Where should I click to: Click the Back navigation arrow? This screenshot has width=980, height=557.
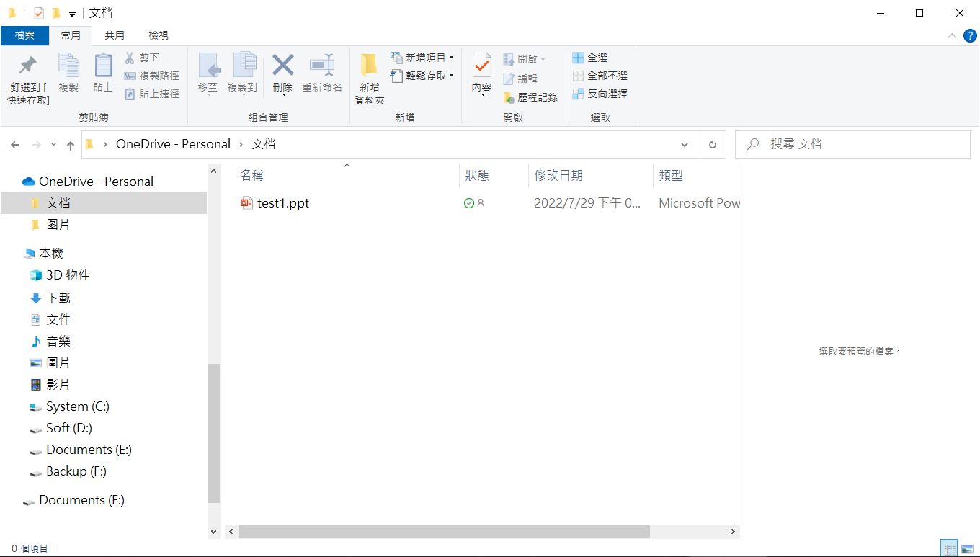tap(15, 145)
